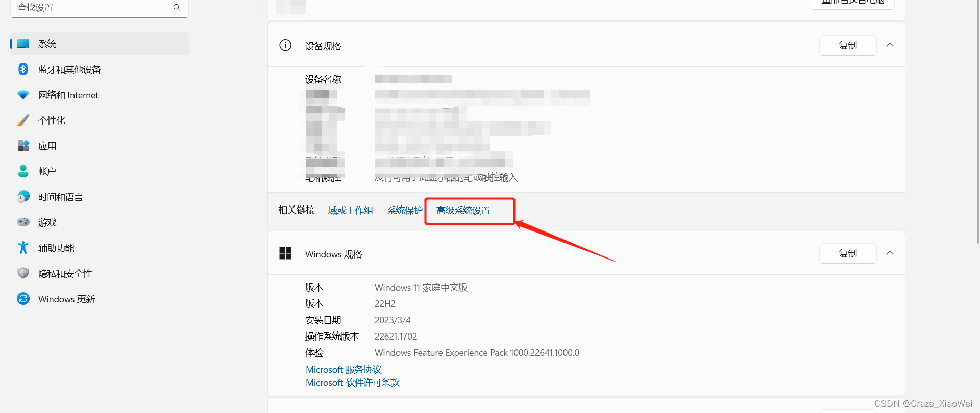
Task: Click the accessibility figure icon
Action: pos(23,248)
